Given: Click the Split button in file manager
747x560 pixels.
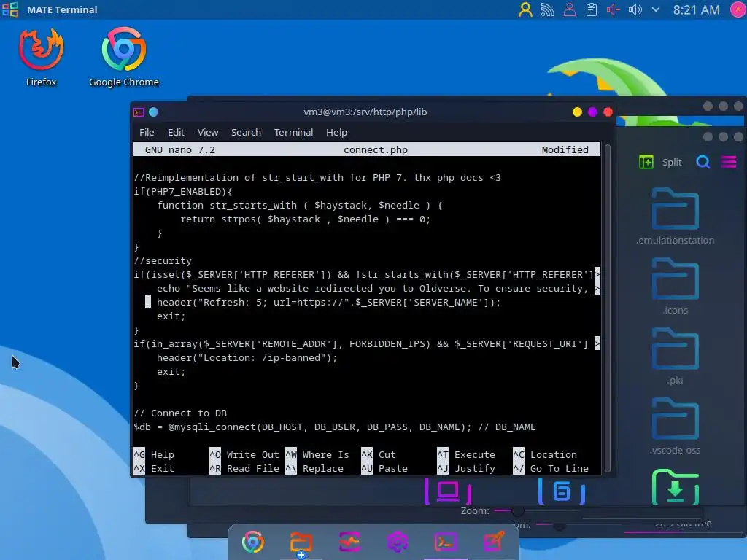Looking at the screenshot, I should pyautogui.click(x=672, y=163).
